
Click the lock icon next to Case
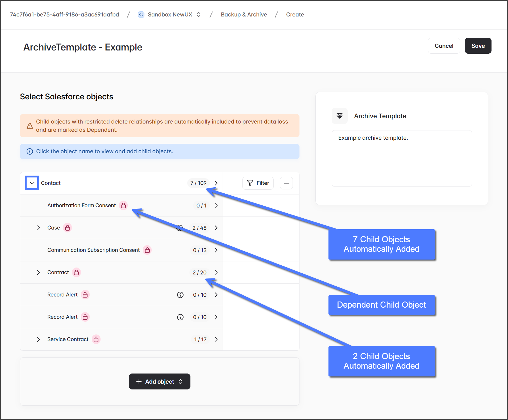coord(68,228)
